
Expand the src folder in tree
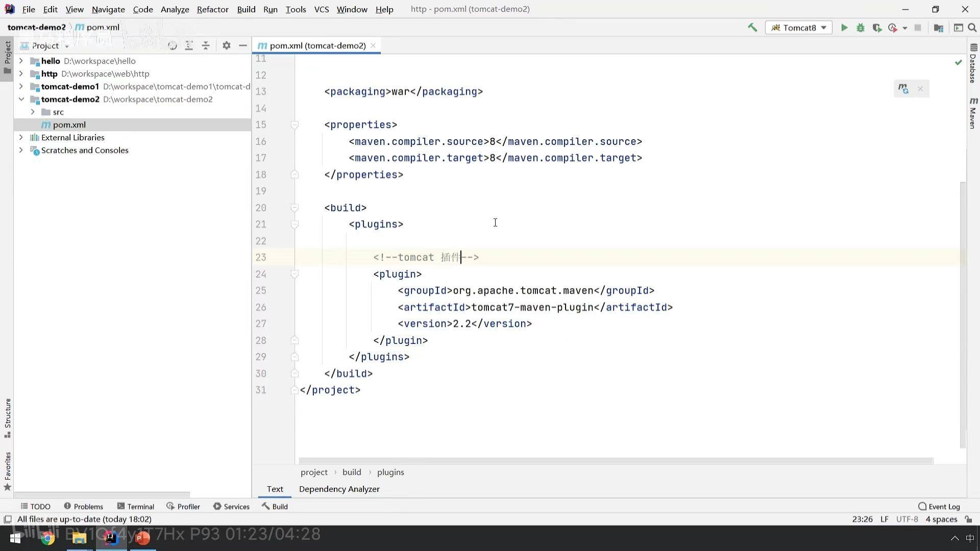click(x=33, y=112)
